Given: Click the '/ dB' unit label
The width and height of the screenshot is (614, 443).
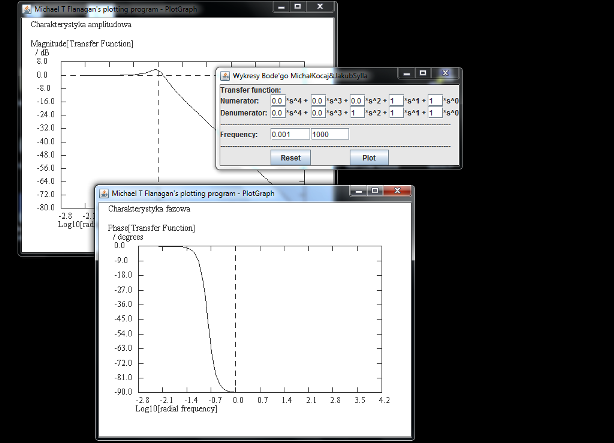Looking at the screenshot, I should point(42,52).
